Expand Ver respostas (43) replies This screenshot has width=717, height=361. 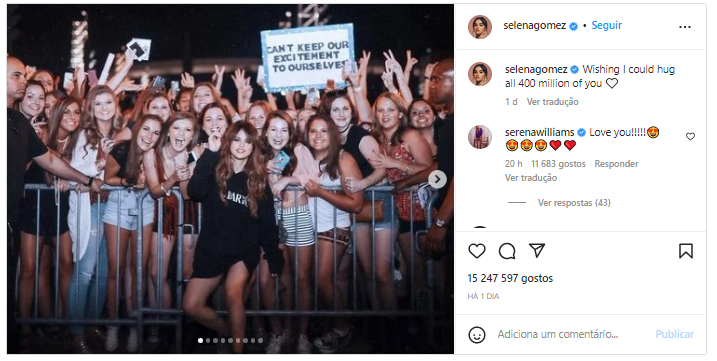574,203
